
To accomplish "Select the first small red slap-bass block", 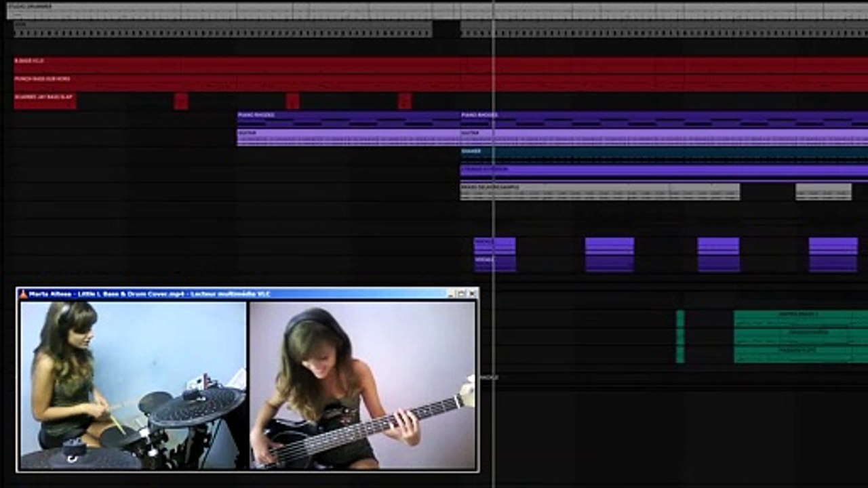I will pos(181,101).
